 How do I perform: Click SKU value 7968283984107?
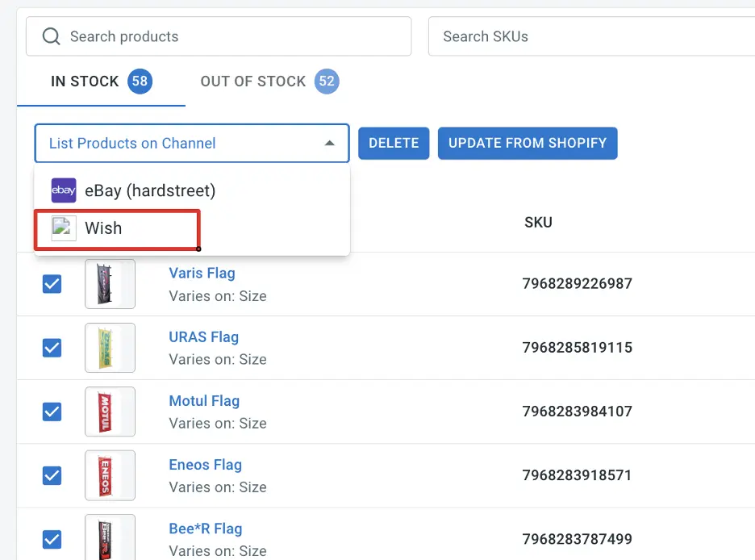[577, 412]
